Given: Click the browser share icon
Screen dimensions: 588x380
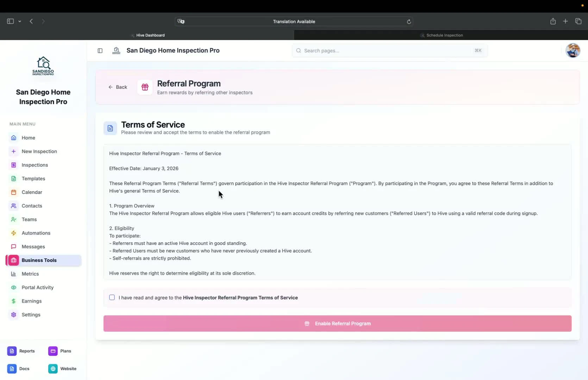Looking at the screenshot, I should click(x=553, y=21).
